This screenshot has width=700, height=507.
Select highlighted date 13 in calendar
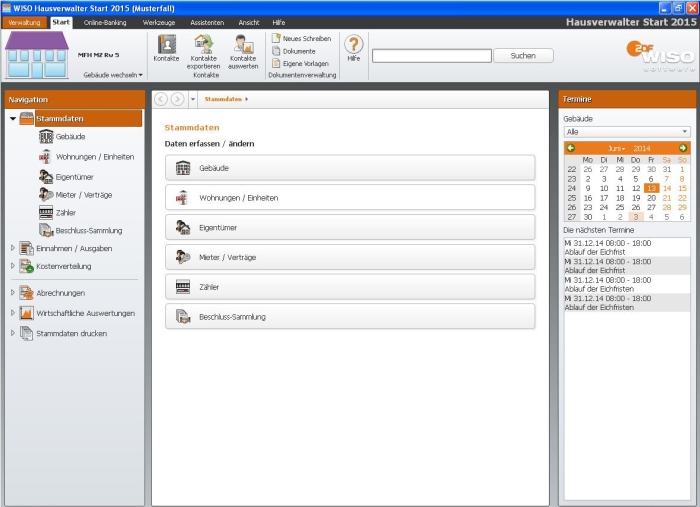[651, 188]
